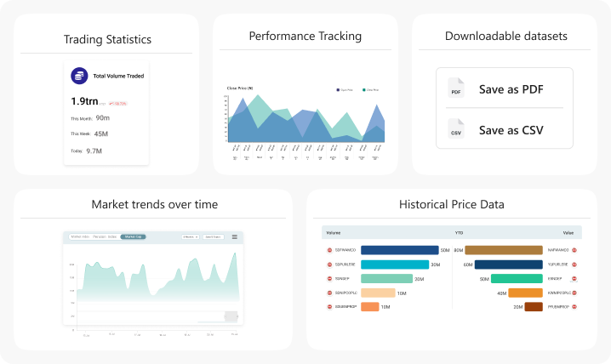
Task: Click red minus icon beside dark-orange 10M volume bar
Action: [329, 307]
